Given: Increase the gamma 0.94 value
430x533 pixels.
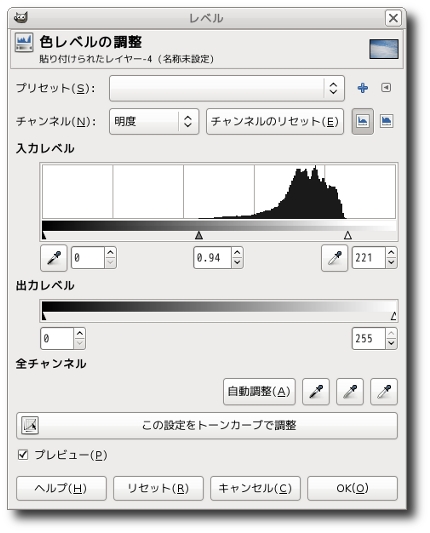Looking at the screenshot, I should click(x=237, y=252).
